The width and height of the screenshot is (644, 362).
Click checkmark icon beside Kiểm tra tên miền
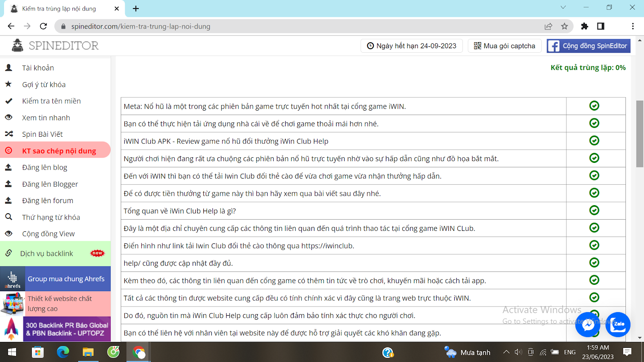coord(8,101)
